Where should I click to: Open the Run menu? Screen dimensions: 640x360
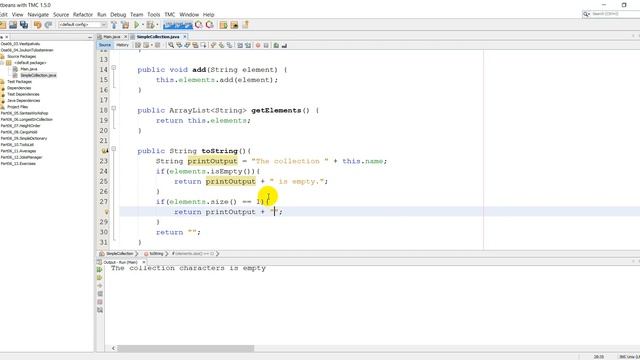[102, 15]
